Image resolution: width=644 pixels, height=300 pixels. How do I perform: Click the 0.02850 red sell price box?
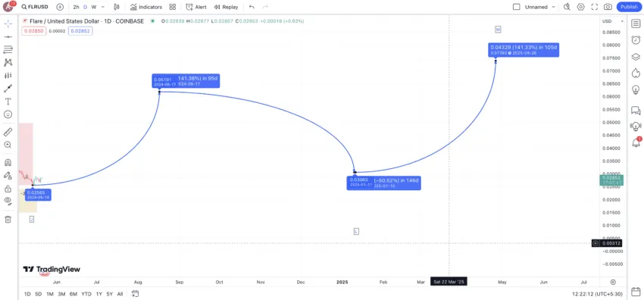tap(33, 31)
